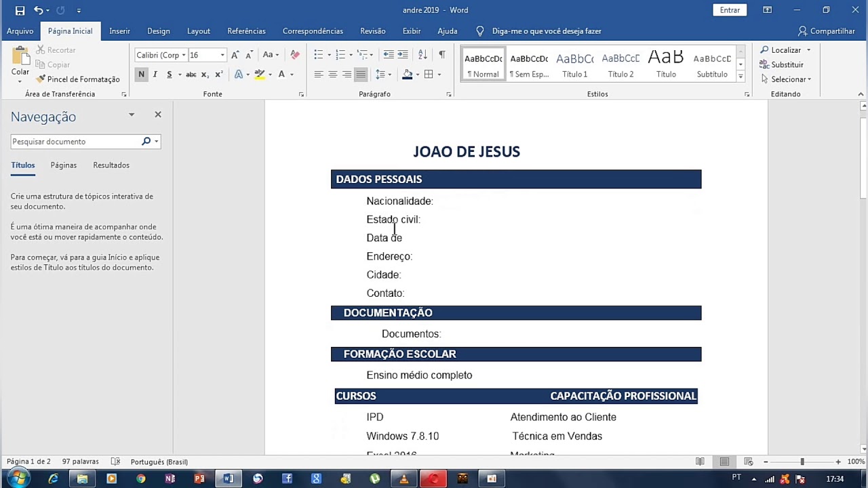Click the shading paint bucket color
Image resolution: width=868 pixels, height=488 pixels.
coord(407,75)
